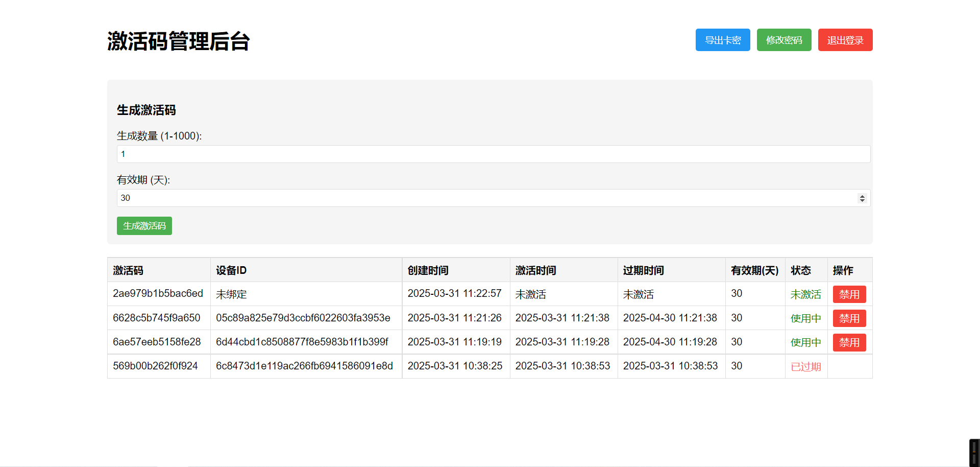
Task: Click device ID 05c89a825e79d3ccbf6022603fa3953e
Action: coord(303,318)
